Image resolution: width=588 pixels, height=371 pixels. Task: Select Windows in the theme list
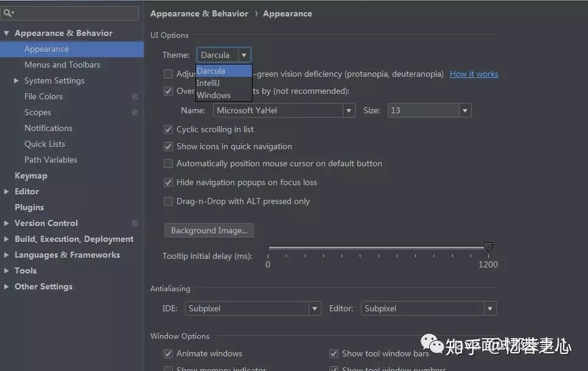(x=224, y=95)
